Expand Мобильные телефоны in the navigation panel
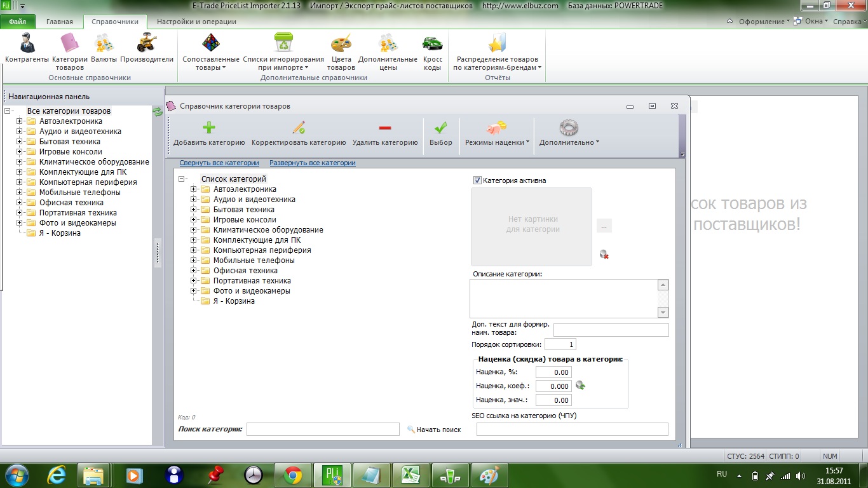The width and height of the screenshot is (868, 488). click(x=20, y=193)
